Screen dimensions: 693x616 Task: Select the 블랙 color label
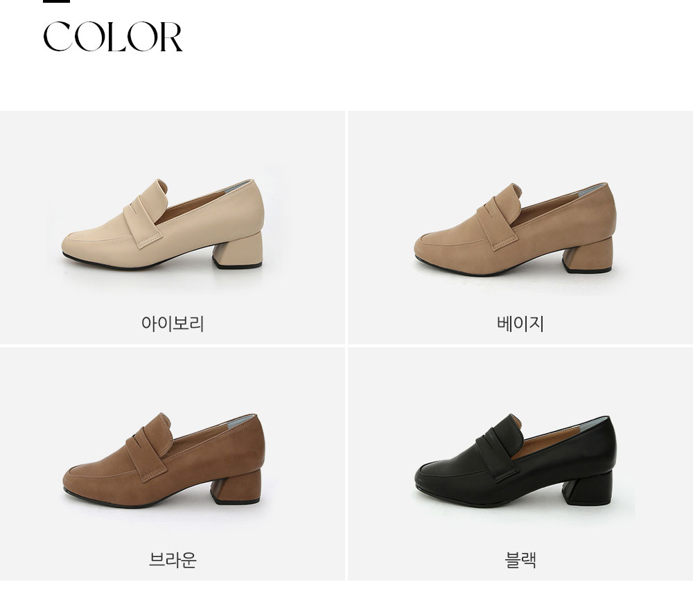click(x=520, y=560)
